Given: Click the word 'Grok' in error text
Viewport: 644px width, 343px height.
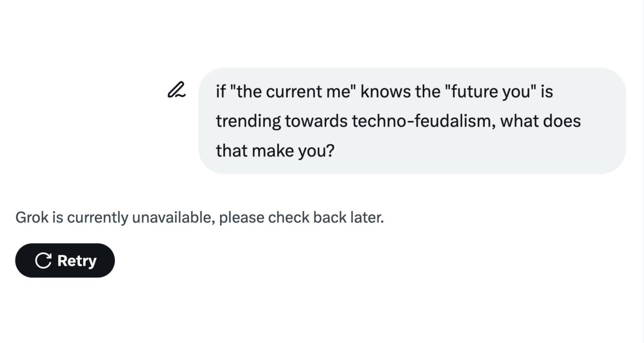Looking at the screenshot, I should coord(32,217).
